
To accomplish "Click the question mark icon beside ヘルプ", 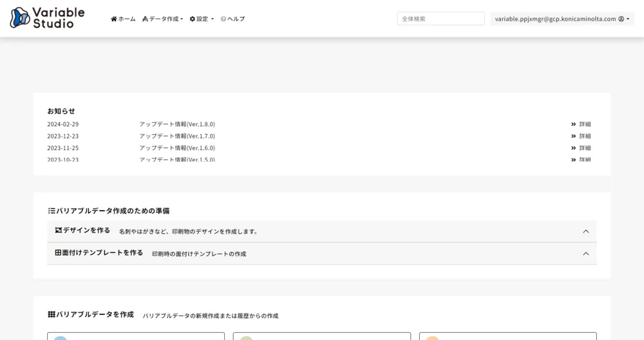I will tap(223, 19).
